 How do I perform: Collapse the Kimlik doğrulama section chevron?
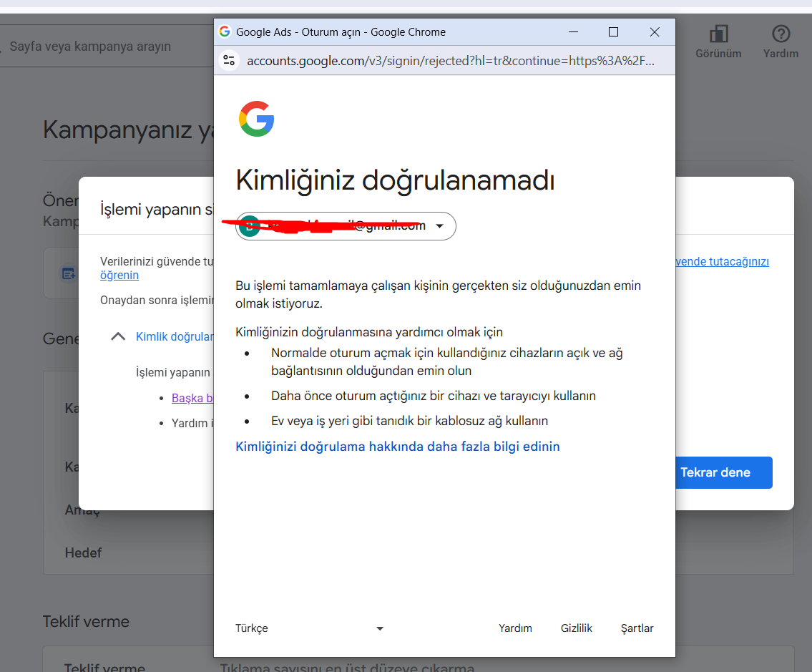coord(118,336)
